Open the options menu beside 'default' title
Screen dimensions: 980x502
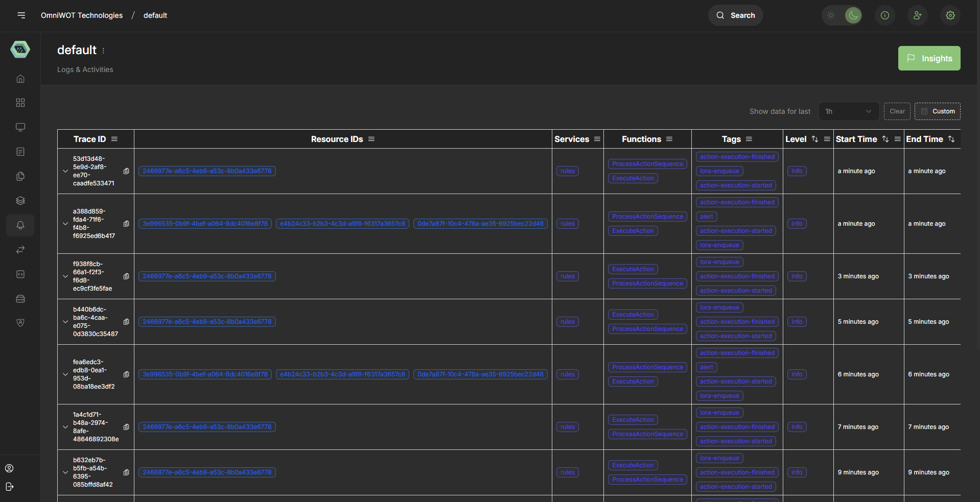tap(103, 50)
